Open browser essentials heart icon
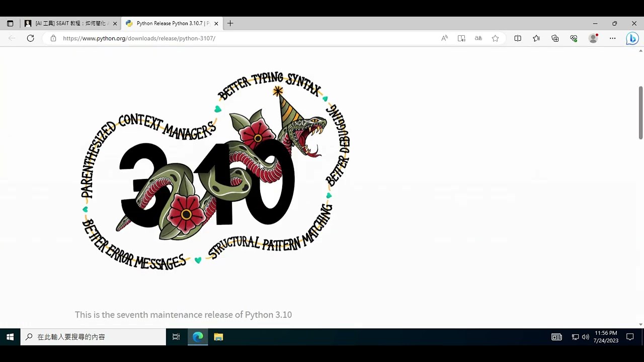The width and height of the screenshot is (644, 362). tap(574, 38)
